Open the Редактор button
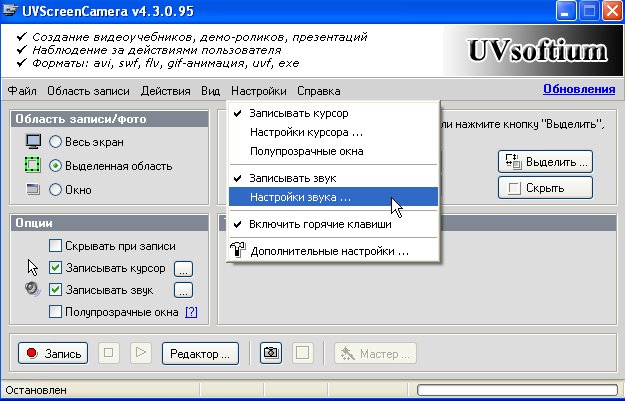This screenshot has width=625, height=401. click(x=200, y=353)
